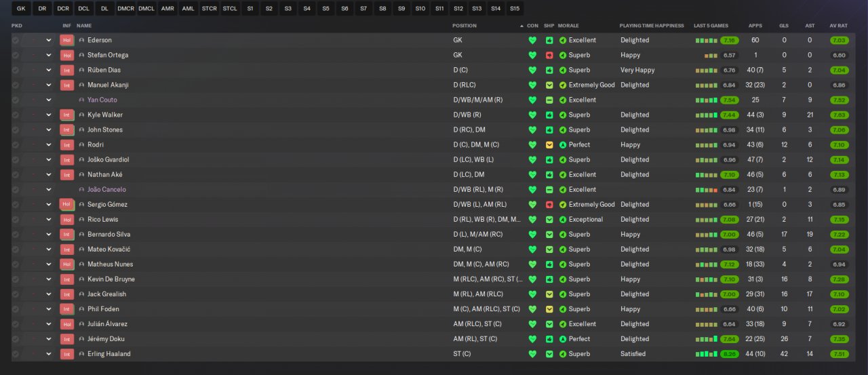The height and width of the screenshot is (375, 868).
Task: Select the S1 substitute button
Action: [x=250, y=9]
